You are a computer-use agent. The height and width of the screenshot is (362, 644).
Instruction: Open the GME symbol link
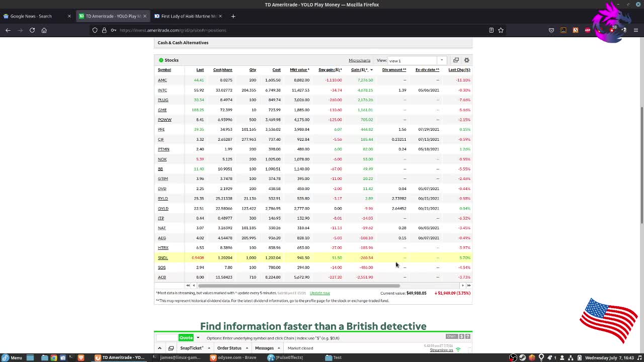[x=162, y=110]
